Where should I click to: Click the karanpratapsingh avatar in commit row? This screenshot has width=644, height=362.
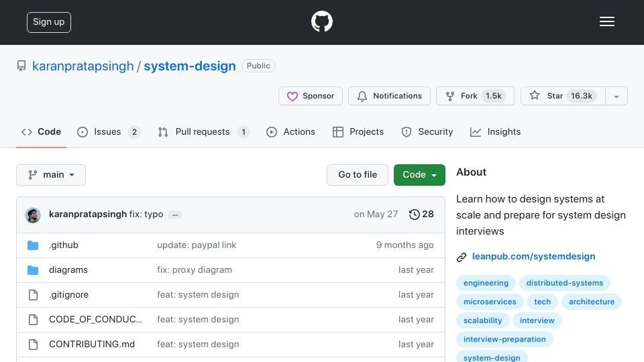point(33,215)
